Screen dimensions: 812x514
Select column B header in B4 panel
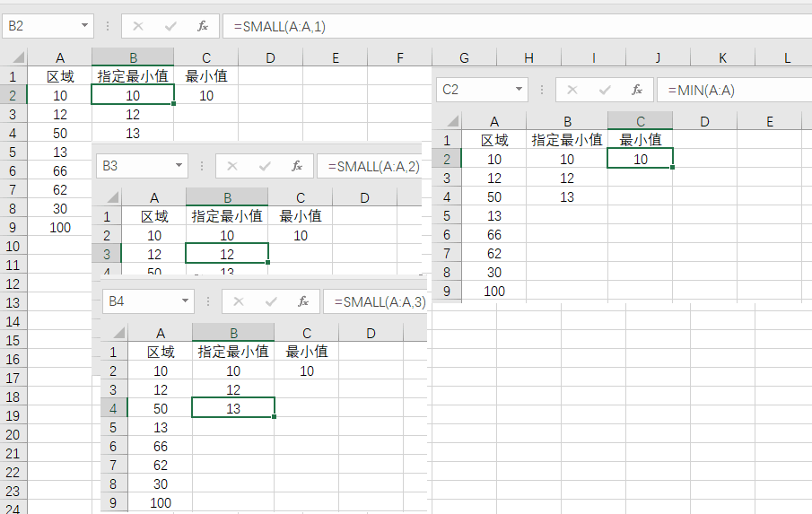pos(233,333)
